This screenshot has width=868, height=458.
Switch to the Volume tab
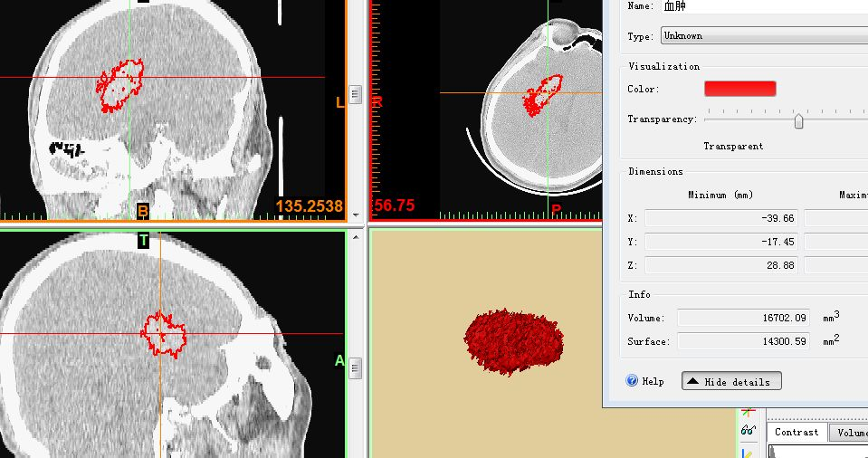851,433
